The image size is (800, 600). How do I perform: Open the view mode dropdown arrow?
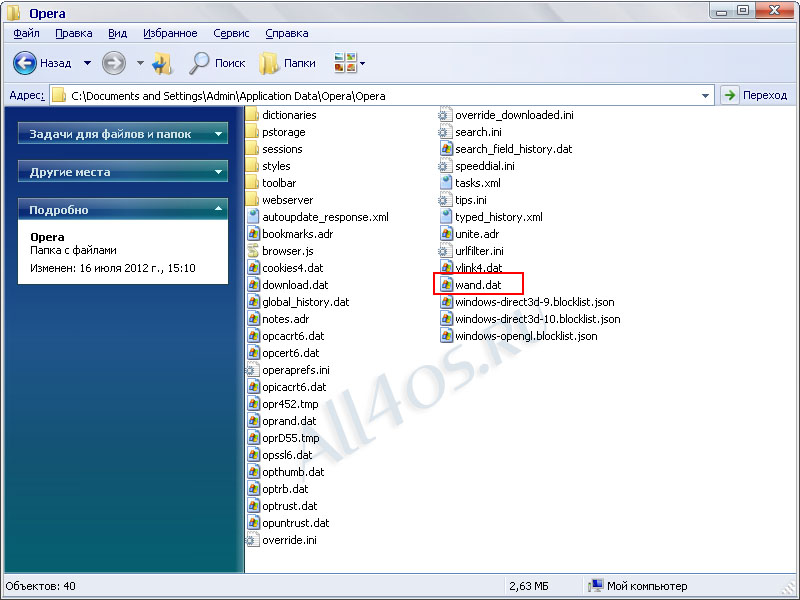[x=362, y=64]
